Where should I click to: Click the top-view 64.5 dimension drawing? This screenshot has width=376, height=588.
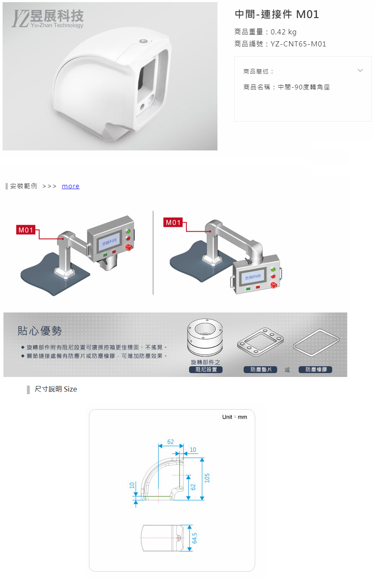click(x=169, y=538)
